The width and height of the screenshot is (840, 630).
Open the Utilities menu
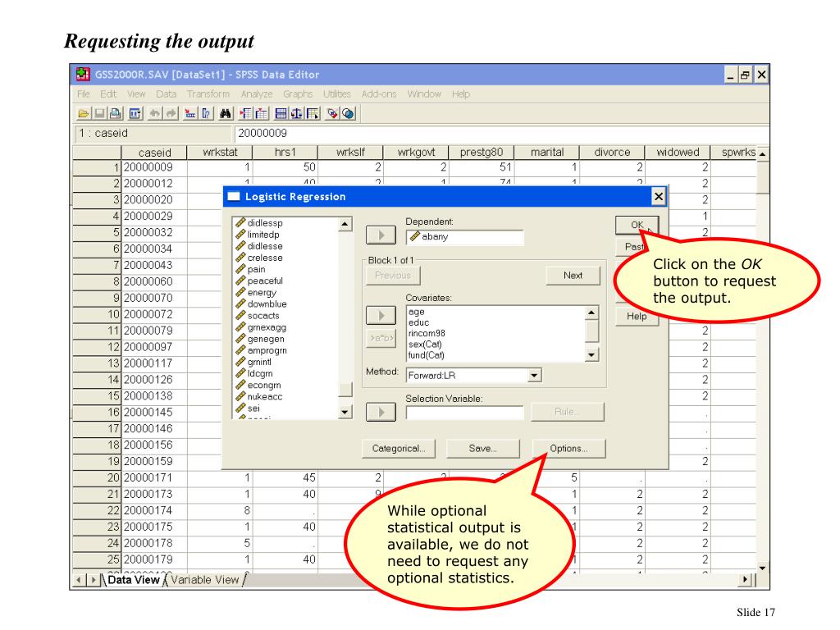coord(337,94)
